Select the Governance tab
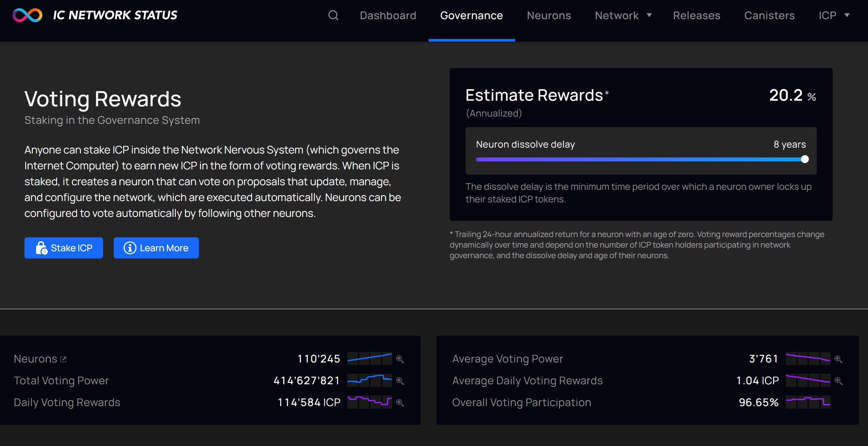The image size is (868, 446). coord(472,15)
